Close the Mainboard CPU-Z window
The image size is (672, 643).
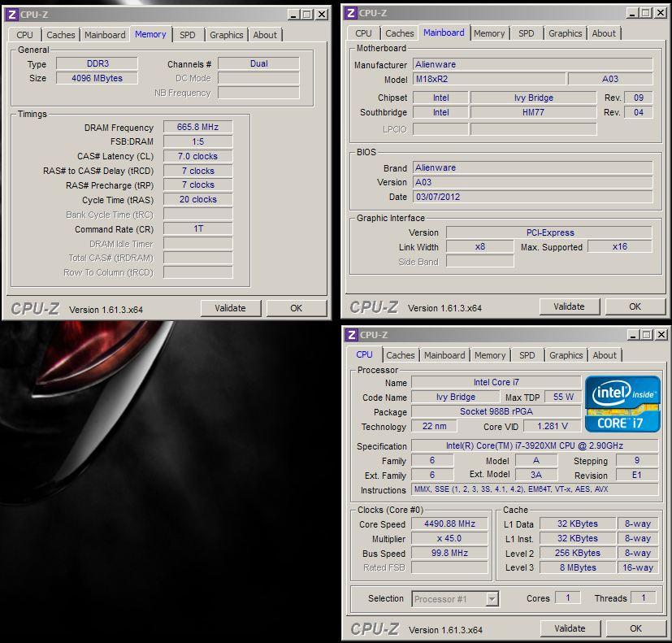[661, 13]
